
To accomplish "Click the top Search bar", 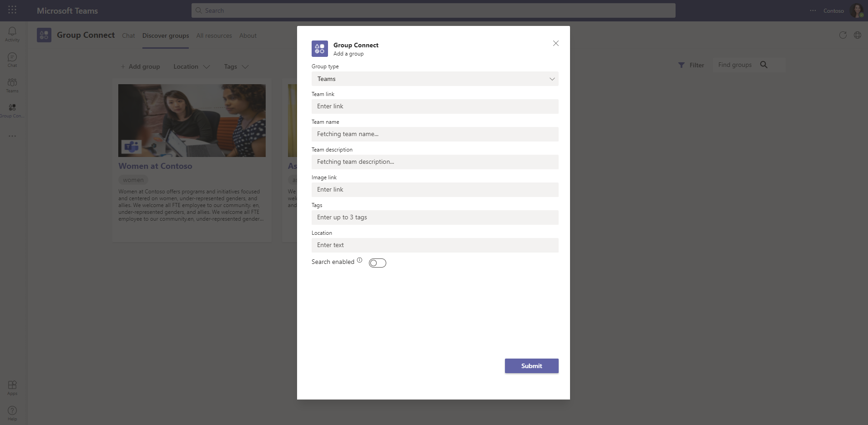I will click(x=433, y=10).
